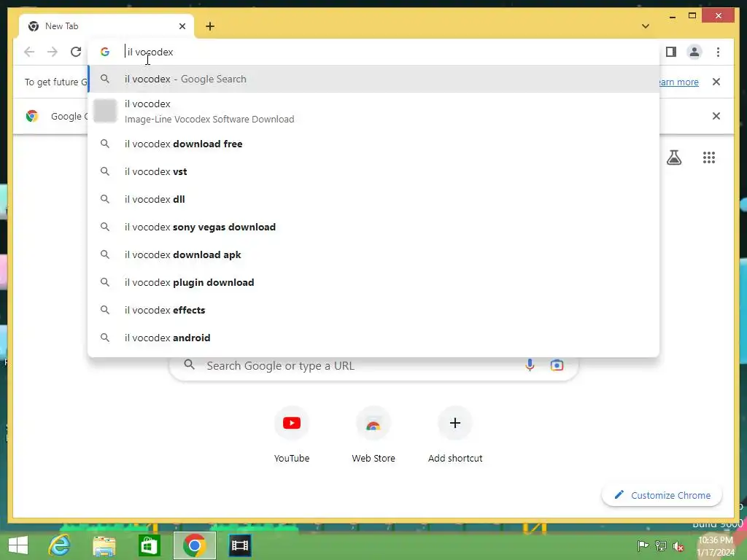Open the Web Store shortcut
The height and width of the screenshot is (560, 747).
373,434
